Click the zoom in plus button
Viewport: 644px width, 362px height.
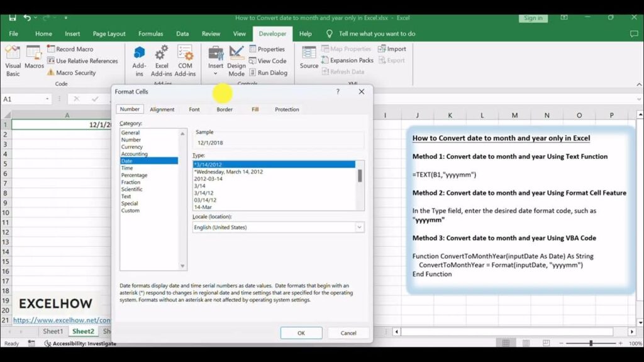click(620, 343)
